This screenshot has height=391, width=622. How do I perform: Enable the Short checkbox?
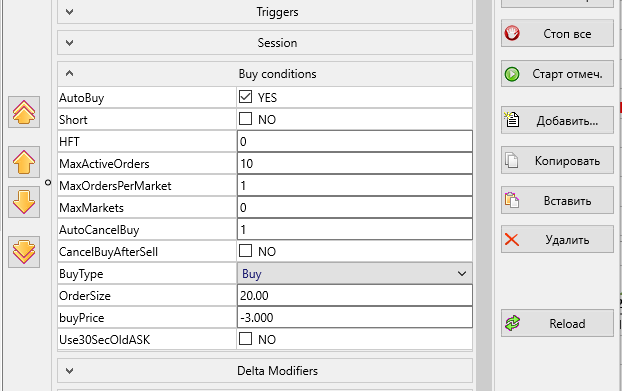point(246,119)
